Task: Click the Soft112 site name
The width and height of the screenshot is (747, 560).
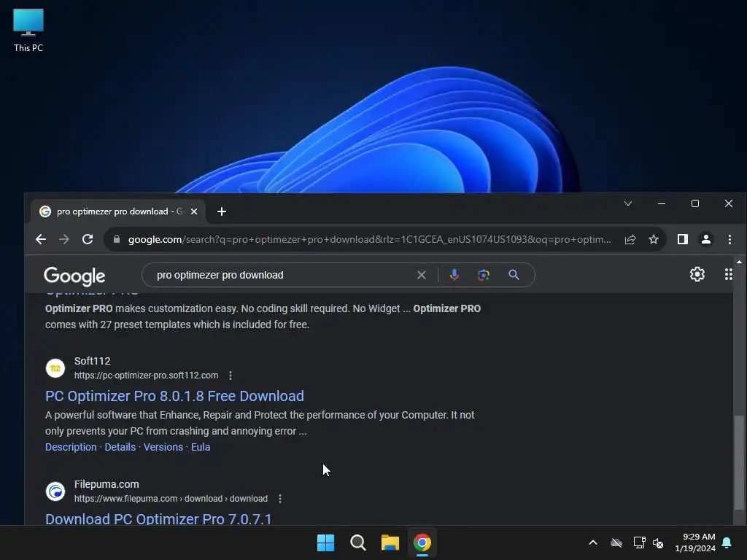Action: click(x=93, y=361)
